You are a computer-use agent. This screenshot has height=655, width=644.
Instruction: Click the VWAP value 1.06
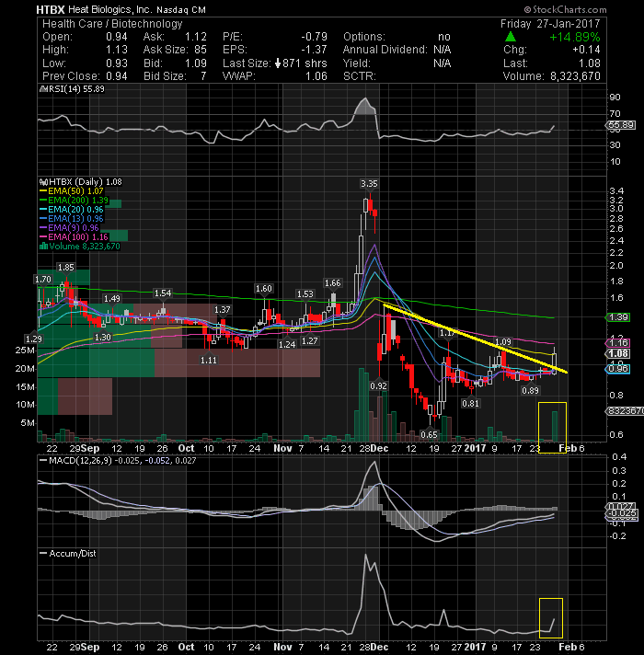[x=316, y=76]
